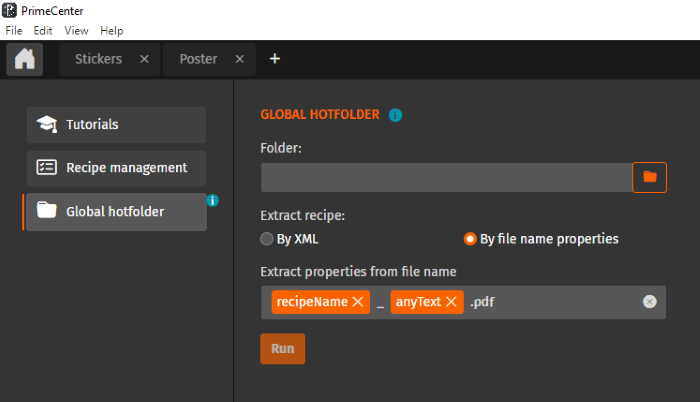Add a new tab with plus icon
The height and width of the screenshot is (402, 700).
coord(275,59)
